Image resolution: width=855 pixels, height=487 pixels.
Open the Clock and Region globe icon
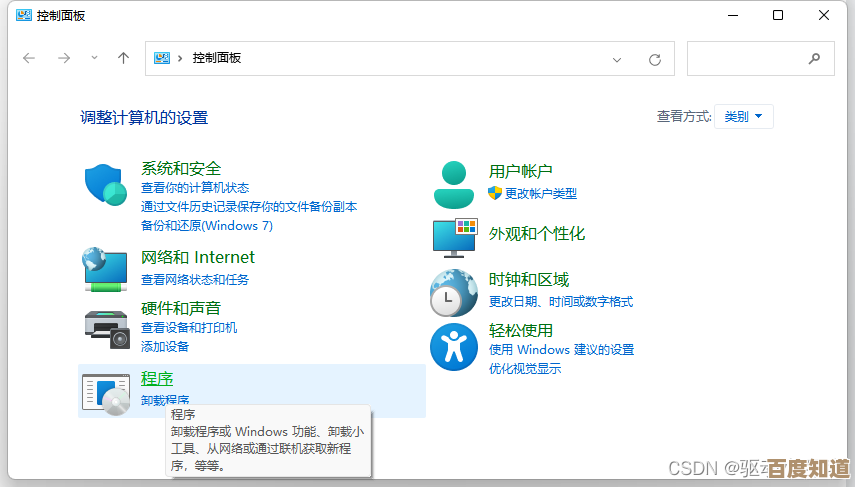(x=454, y=293)
